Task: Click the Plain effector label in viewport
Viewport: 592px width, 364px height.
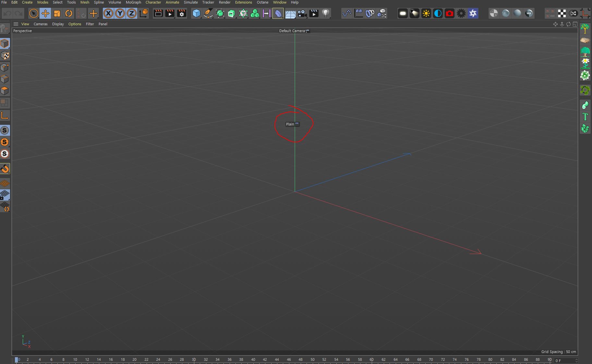Action: coord(290,124)
